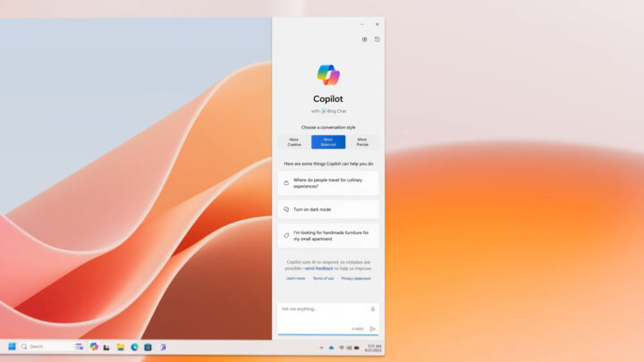
Task: Open Microsoft Store from the taskbar
Action: click(148, 346)
